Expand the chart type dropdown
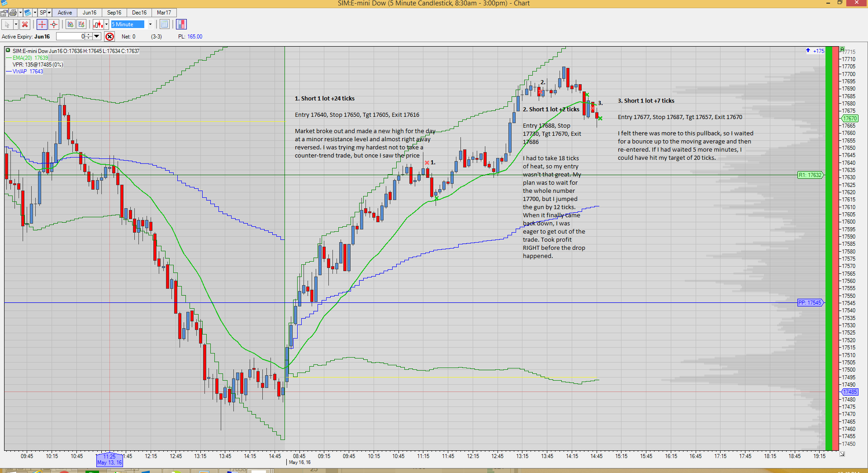Screen dimensions: 868x473 [107, 24]
